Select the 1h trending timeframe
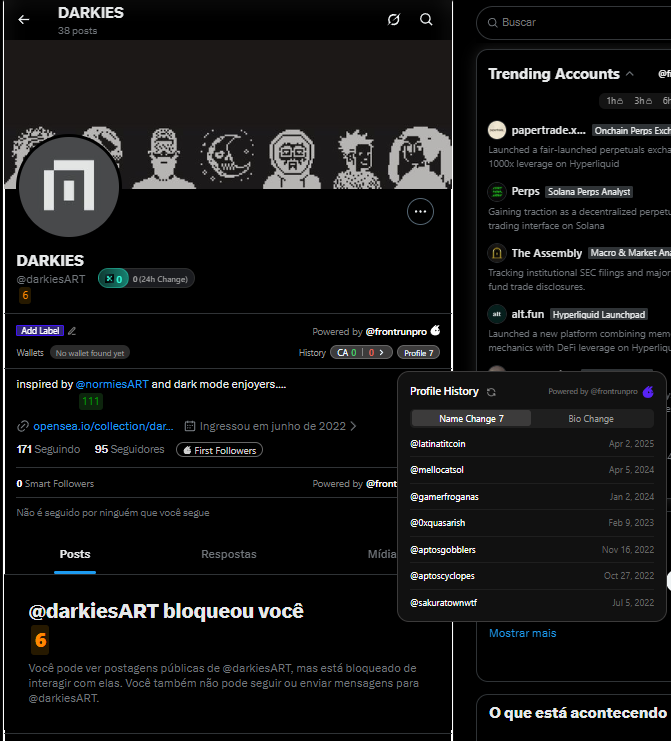The image size is (671, 741). point(615,101)
